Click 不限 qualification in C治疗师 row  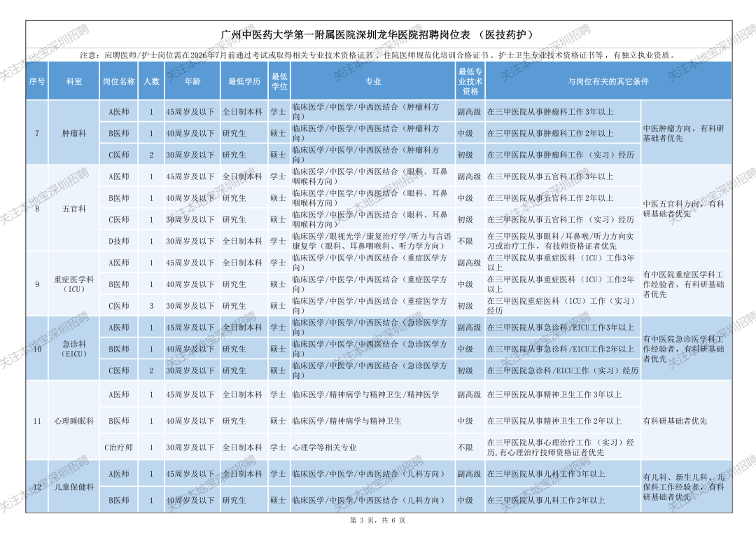coord(470,447)
